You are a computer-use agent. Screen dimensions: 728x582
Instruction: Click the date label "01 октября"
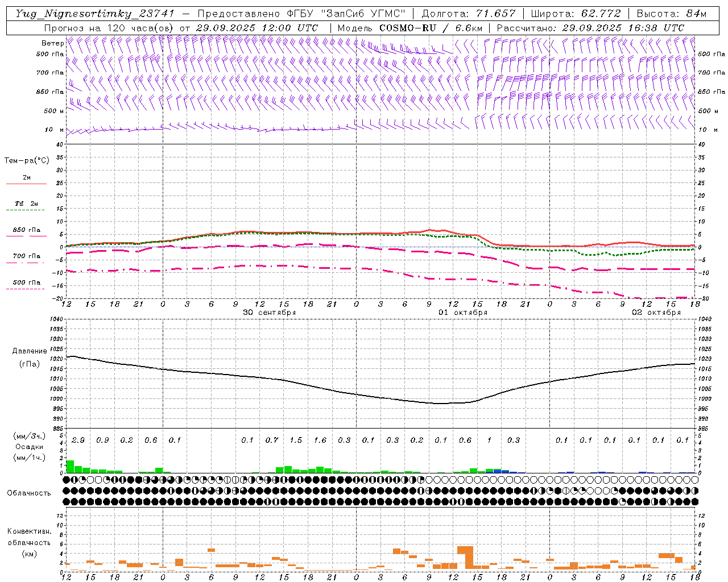coord(463,313)
